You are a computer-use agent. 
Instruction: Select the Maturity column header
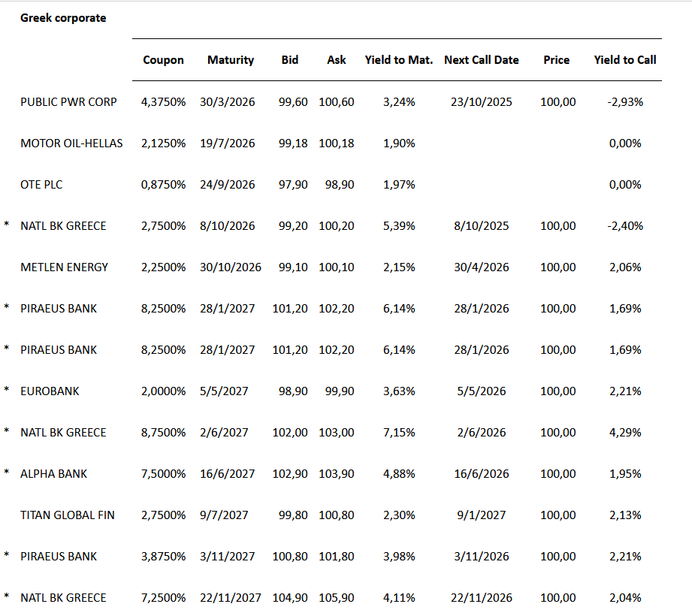coord(231,60)
